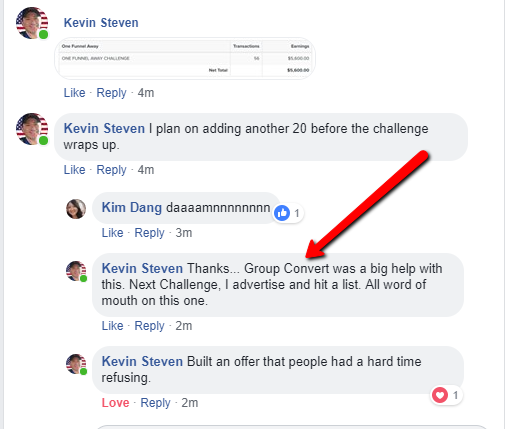505x429 pixels.
Task: Open Kim Dang's profile name link
Action: [x=132, y=207]
